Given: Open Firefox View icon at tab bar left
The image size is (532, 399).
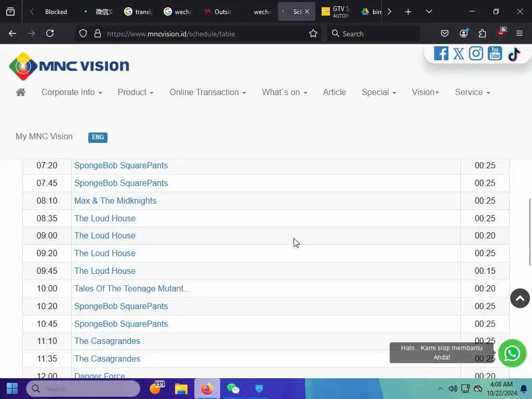Looking at the screenshot, I should coord(10,12).
